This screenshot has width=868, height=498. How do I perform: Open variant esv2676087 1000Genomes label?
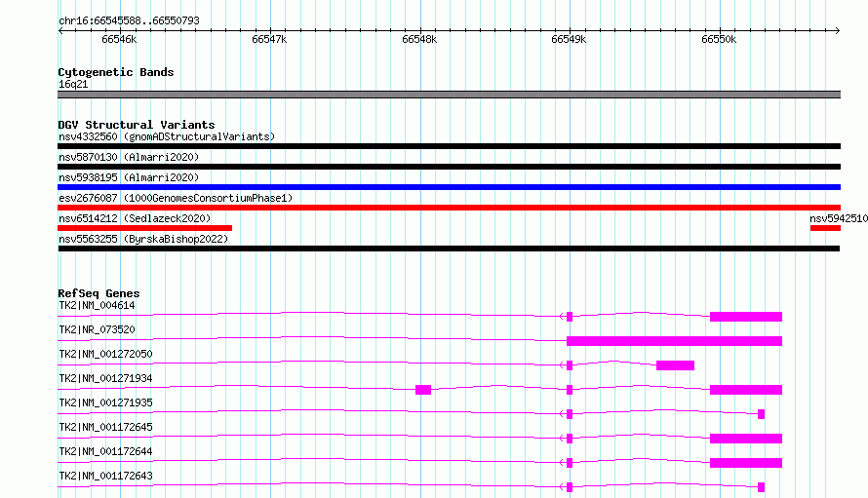176,198
